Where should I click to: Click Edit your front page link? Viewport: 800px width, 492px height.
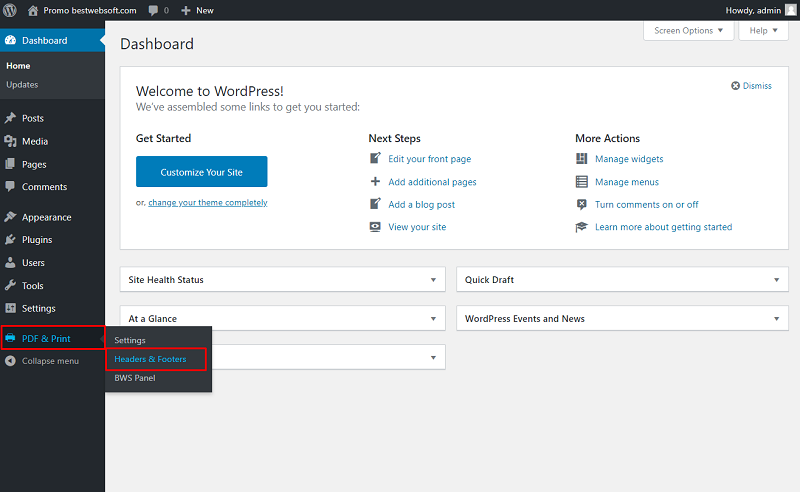coord(430,159)
